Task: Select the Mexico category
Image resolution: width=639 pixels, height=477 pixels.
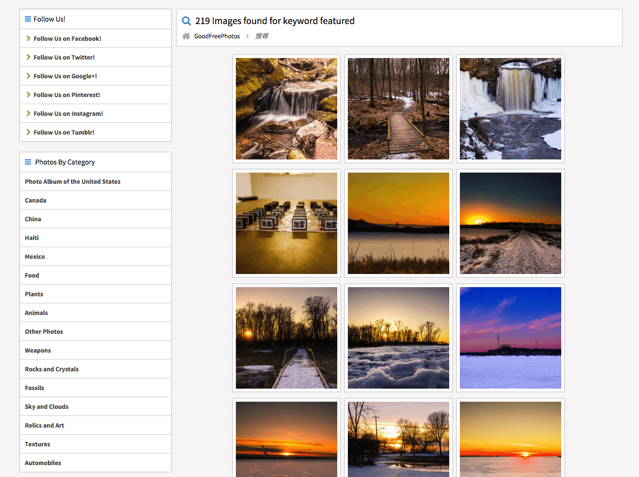Action: click(x=35, y=256)
